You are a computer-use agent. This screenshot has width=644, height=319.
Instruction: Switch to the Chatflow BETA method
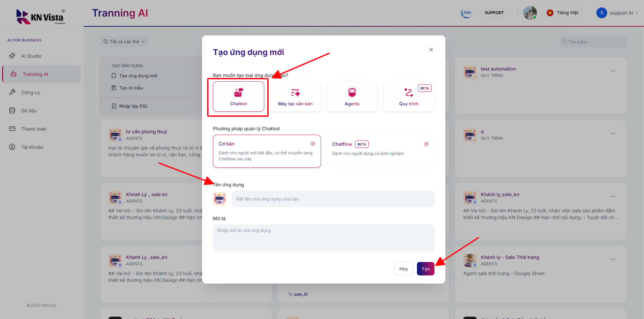380,151
